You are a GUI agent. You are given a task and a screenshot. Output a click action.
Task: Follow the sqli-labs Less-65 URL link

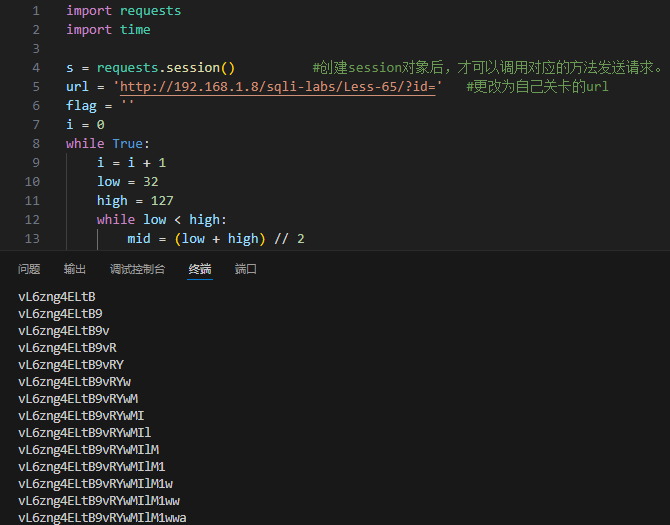pos(280,87)
